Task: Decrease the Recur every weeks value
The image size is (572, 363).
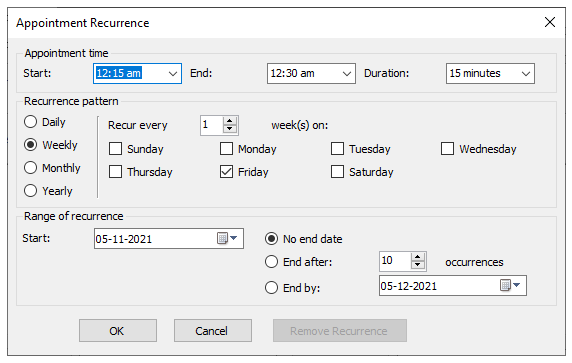Action: [x=229, y=129]
